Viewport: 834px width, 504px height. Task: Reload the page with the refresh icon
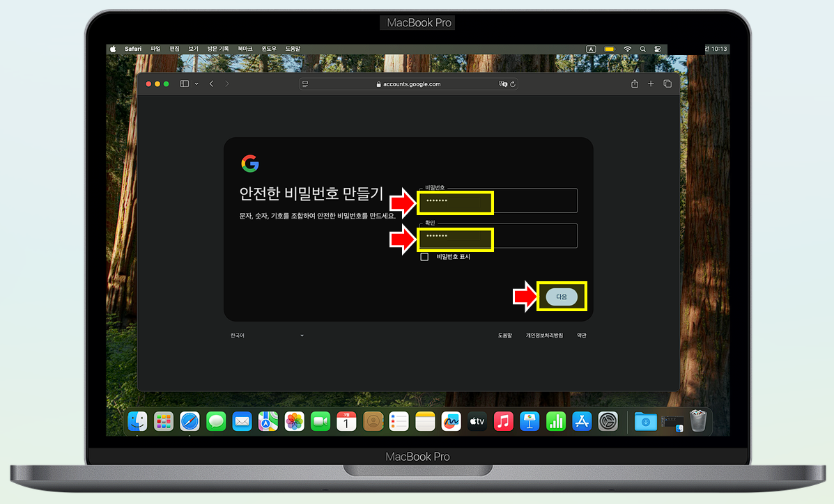coord(513,84)
